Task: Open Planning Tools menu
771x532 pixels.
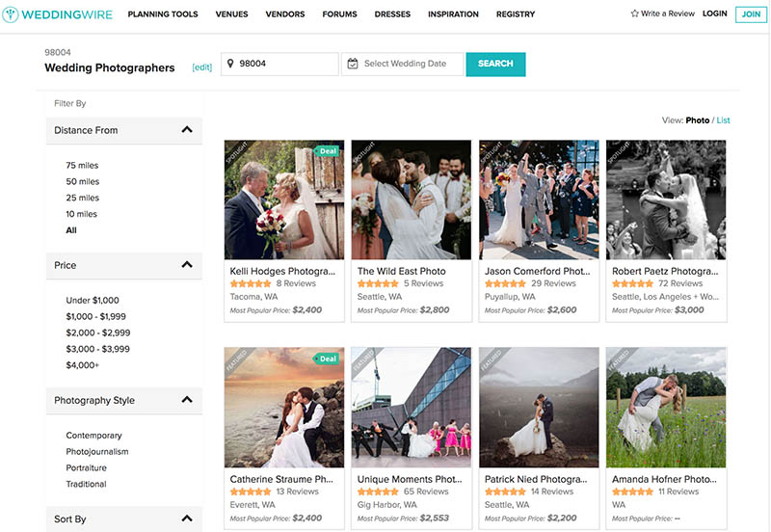Action: (163, 14)
